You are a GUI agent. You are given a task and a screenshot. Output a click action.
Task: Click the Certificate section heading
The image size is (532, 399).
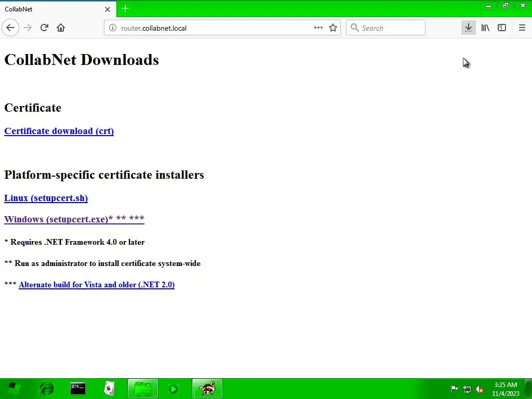33,108
